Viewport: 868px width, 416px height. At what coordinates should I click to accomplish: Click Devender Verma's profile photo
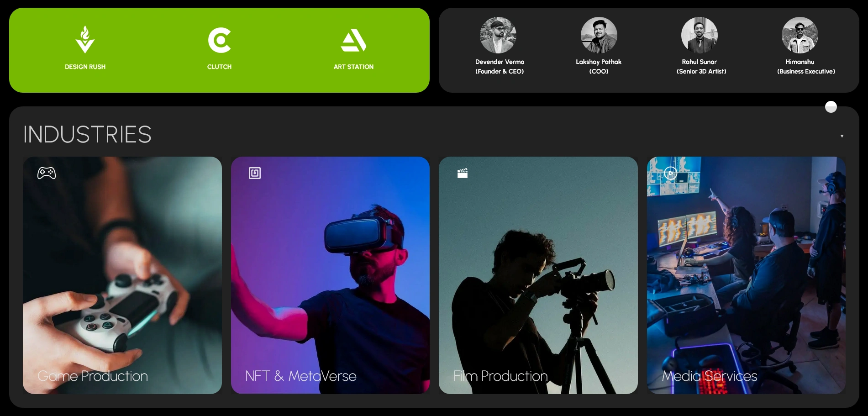coord(498,35)
